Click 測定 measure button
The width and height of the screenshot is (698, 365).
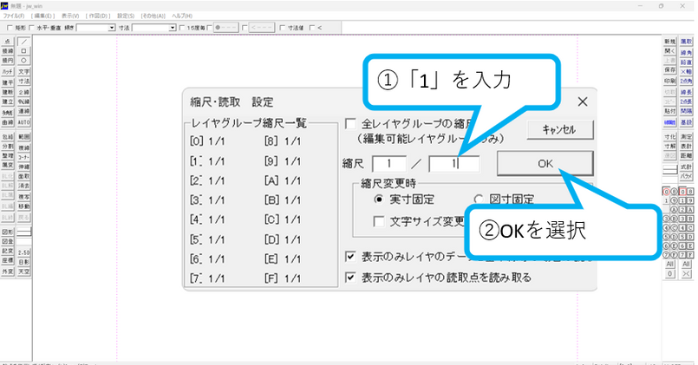pyautogui.click(x=686, y=137)
